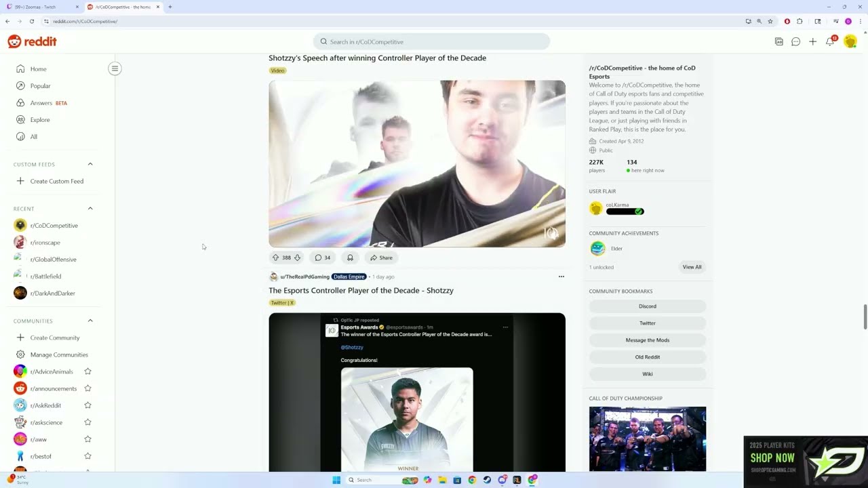The height and width of the screenshot is (488, 868).
Task: Open the user avatar menu
Action: point(850,41)
